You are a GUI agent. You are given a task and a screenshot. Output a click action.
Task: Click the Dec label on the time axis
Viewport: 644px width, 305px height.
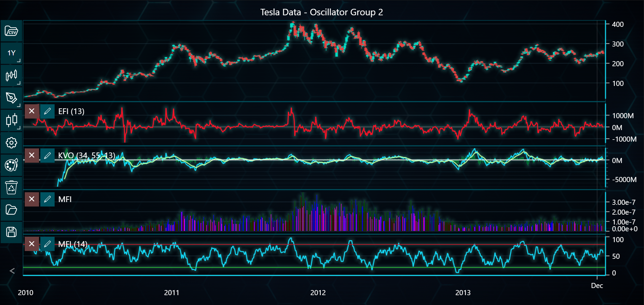(x=597, y=286)
